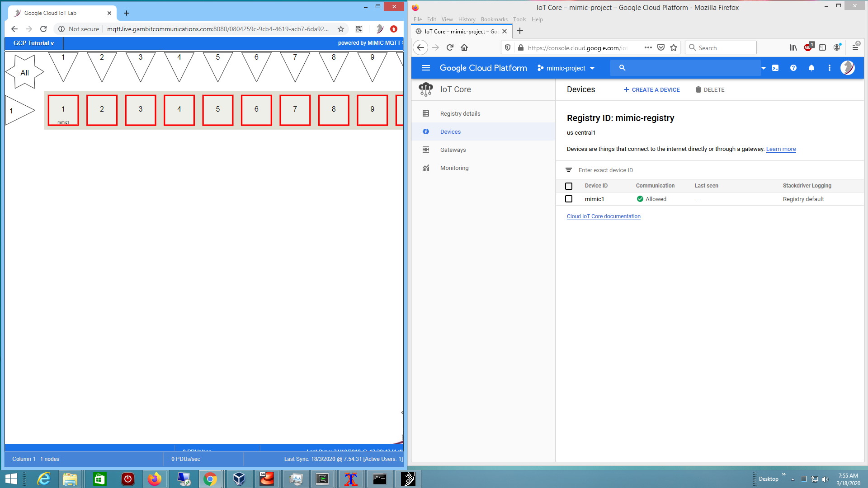The width and height of the screenshot is (868, 488).
Task: Click the Create a Device button
Action: tap(651, 89)
